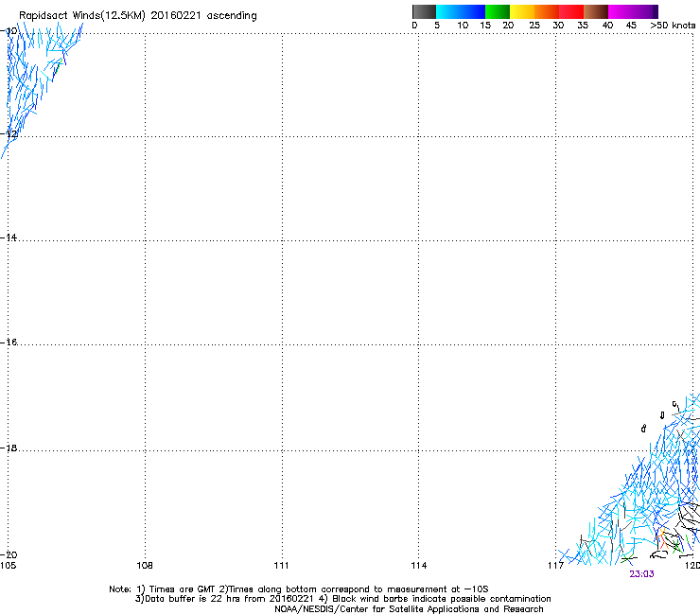Click the Rapidscat Winds title text
The image size is (700, 615).
coord(138,15)
